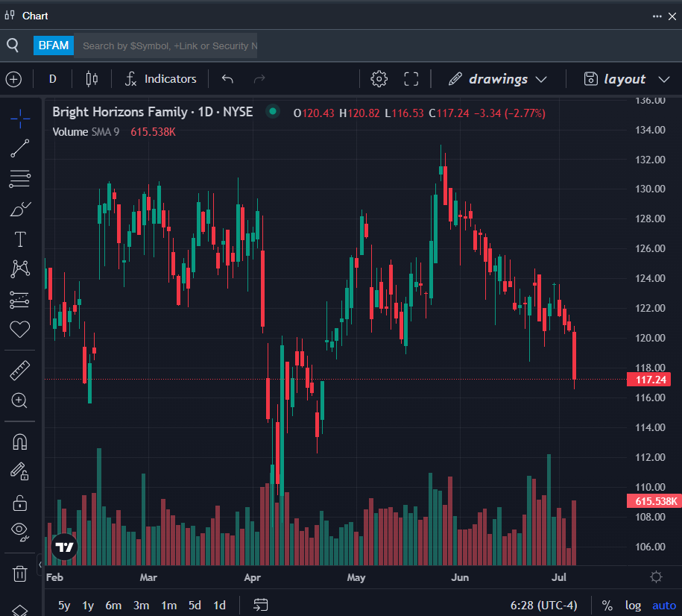Image resolution: width=682 pixels, height=616 pixels.
Task: Open the Fibonacci retracement tools
Action: tap(20, 178)
